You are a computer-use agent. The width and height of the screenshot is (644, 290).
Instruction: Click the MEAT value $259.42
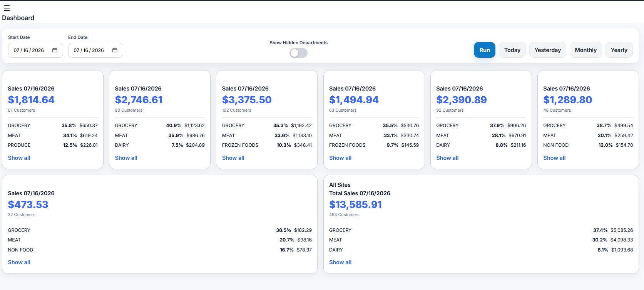pos(624,136)
